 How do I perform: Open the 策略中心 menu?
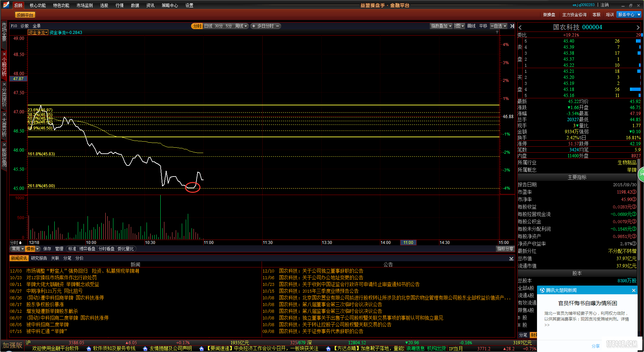[170, 5]
